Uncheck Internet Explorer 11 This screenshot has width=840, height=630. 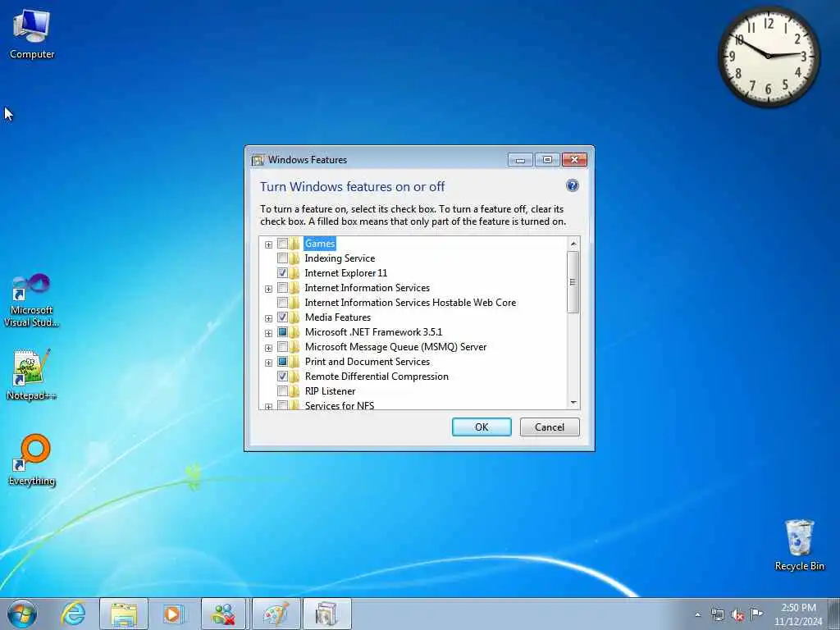pyautogui.click(x=282, y=273)
